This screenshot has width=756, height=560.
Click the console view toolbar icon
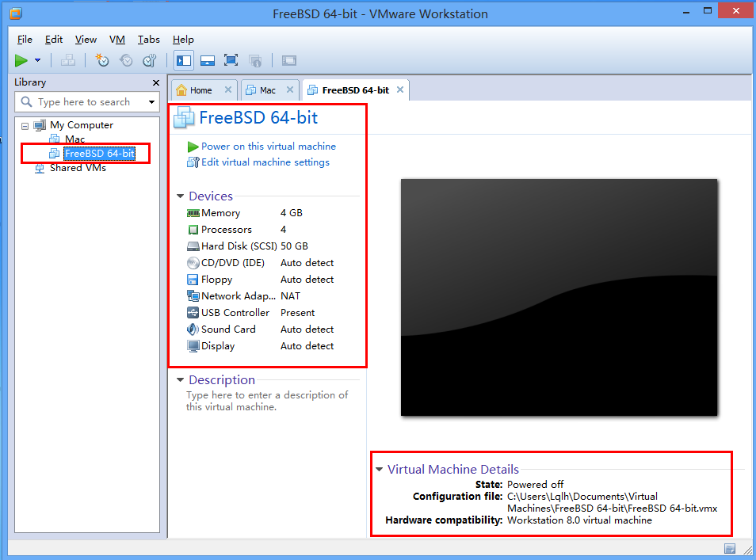coord(289,61)
